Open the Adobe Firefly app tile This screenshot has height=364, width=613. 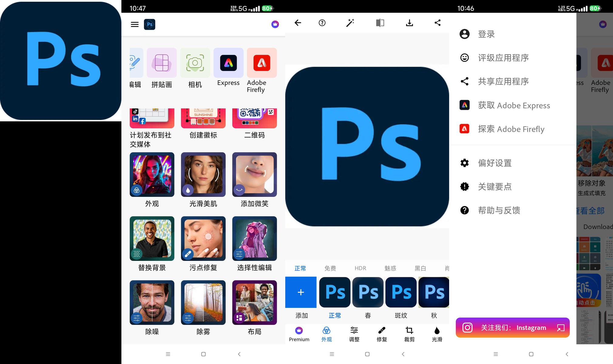tap(262, 70)
